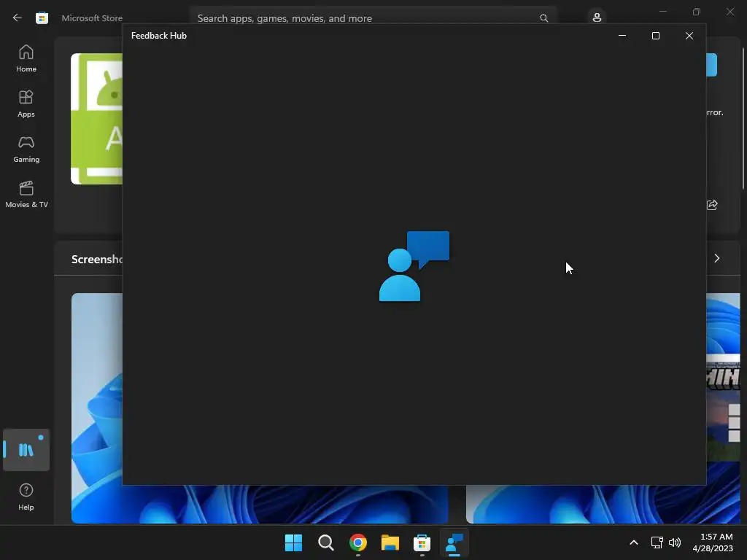Viewport: 747px width, 560px height.
Task: Click the green Android app thumbnail
Action: (x=97, y=119)
